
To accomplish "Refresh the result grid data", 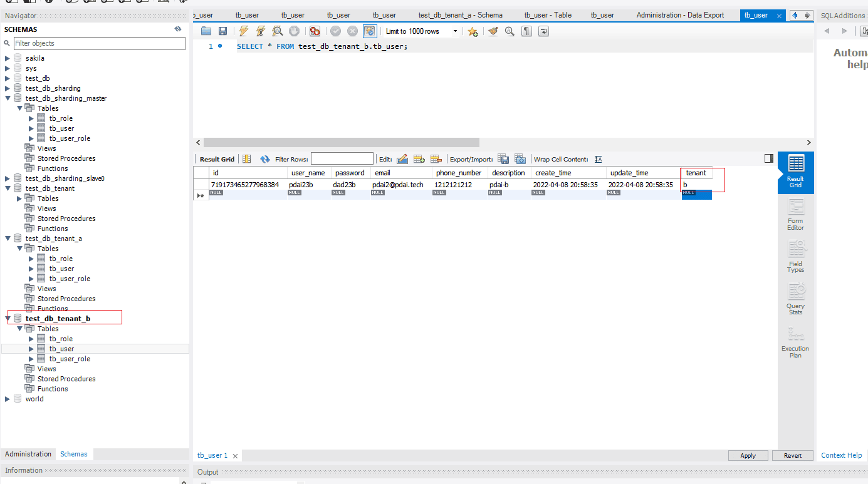I will click(x=265, y=159).
